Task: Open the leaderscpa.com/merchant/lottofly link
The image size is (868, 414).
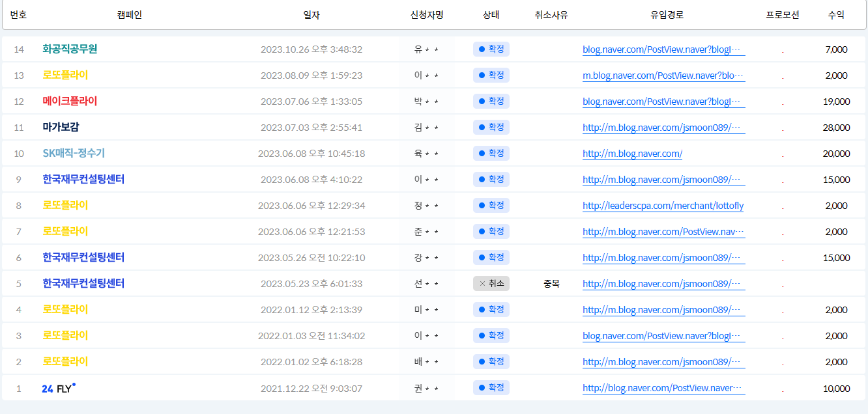Action: [663, 206]
